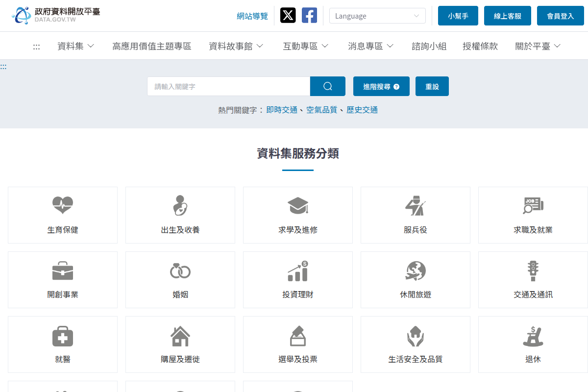588x392 pixels.
Task: Expand the 消息專區 menu
Action: (371, 46)
